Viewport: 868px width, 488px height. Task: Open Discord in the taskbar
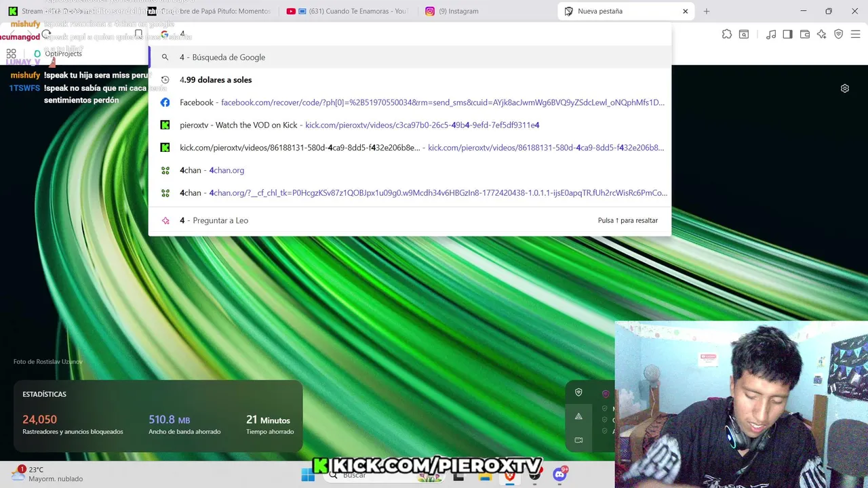560,475
